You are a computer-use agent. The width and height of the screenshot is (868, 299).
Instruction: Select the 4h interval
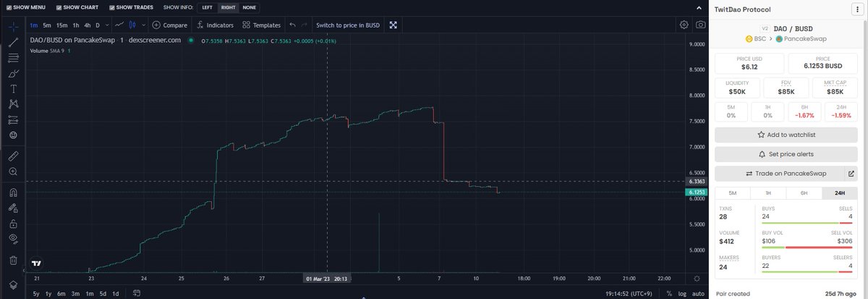pos(88,25)
